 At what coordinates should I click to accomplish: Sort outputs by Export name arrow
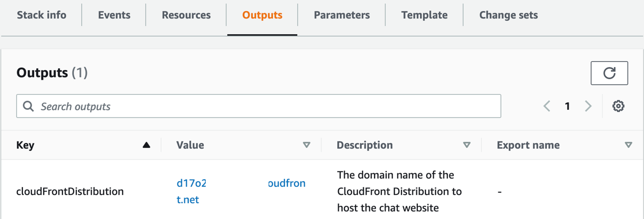click(628, 145)
